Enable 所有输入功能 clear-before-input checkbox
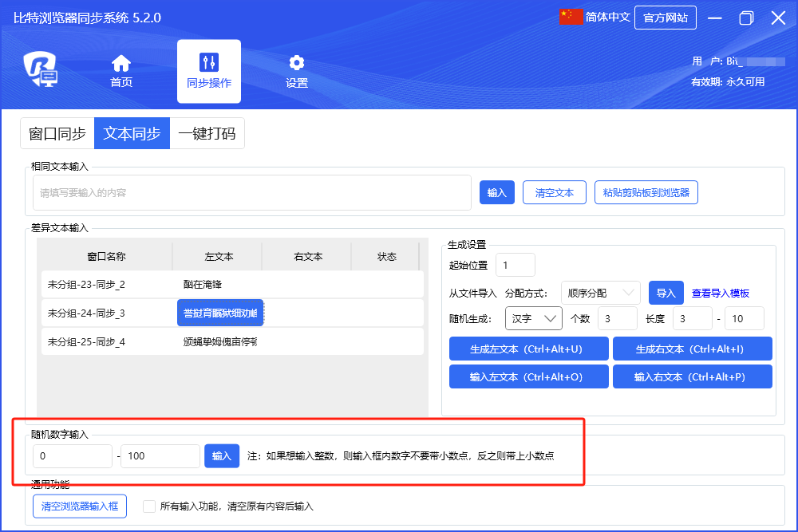This screenshot has height=532, width=798. point(148,506)
